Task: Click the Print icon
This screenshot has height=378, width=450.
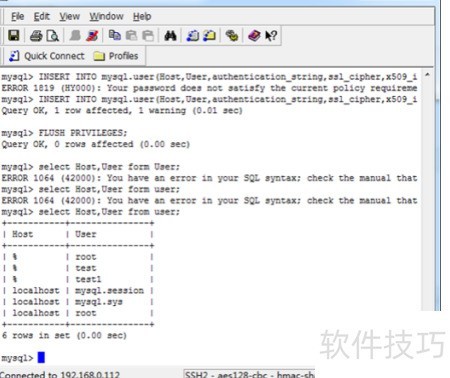Action: pyautogui.click(x=36, y=36)
